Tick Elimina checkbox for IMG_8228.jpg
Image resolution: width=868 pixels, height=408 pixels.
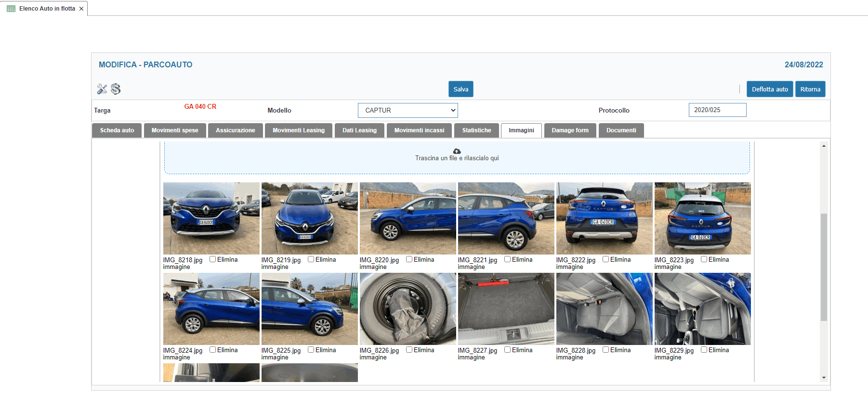click(605, 350)
